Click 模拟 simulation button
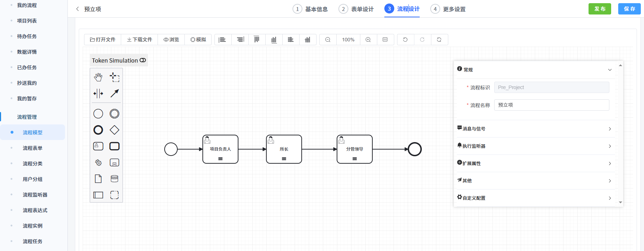Image resolution: width=644 pixels, height=251 pixels. coord(198,40)
